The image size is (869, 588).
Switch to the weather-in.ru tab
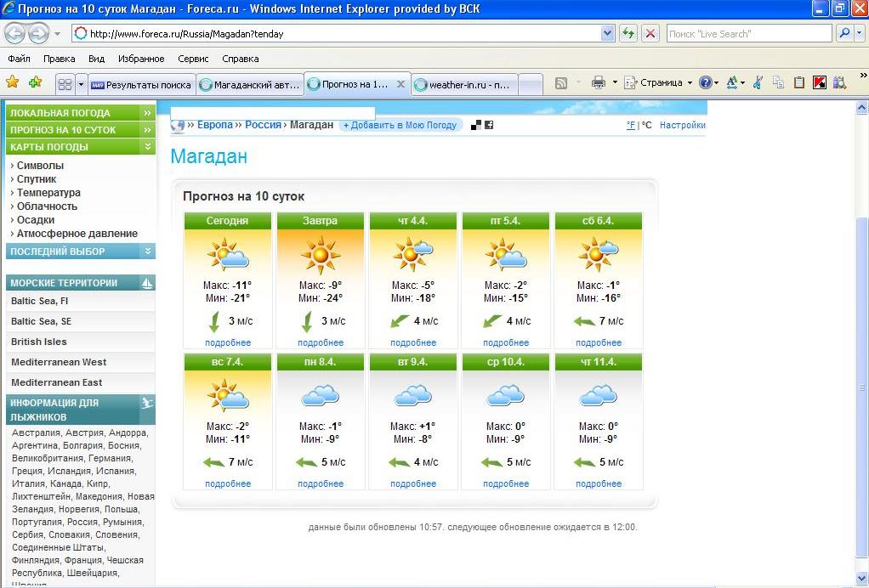[464, 85]
